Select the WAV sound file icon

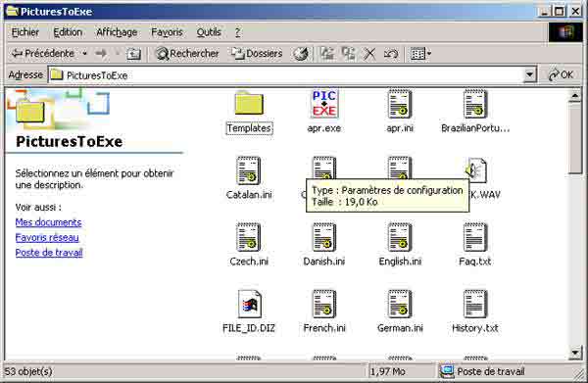(476, 170)
